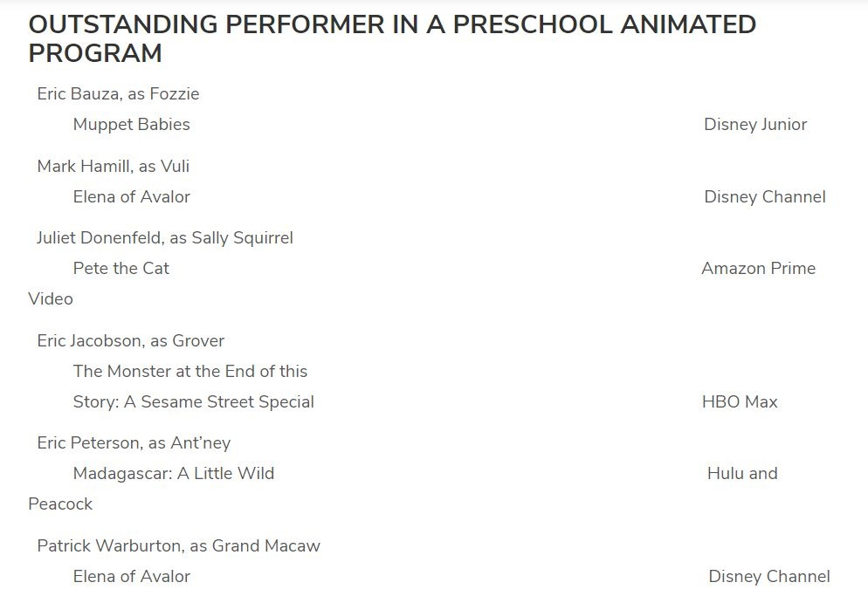Viewport: 868px width, 603px height.
Task: Click the wrapped word Peacock
Action: (x=60, y=504)
